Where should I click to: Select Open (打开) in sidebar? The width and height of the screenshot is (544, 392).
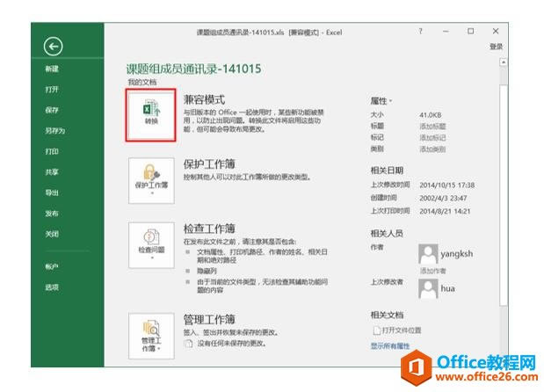(x=52, y=90)
